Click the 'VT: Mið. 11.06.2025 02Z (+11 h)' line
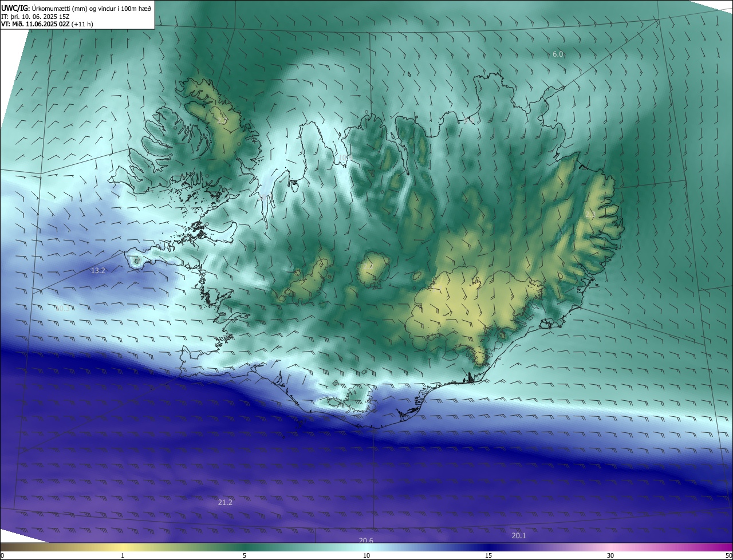 (47, 24)
